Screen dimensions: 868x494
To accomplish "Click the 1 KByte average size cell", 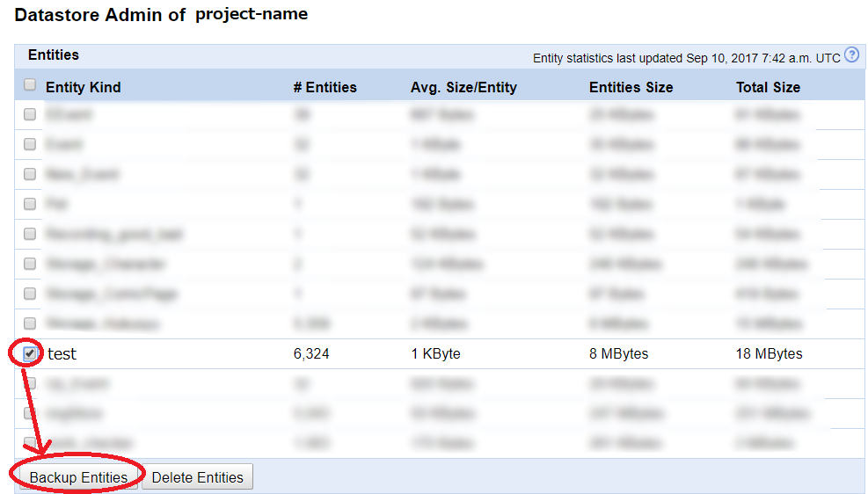I will (x=435, y=354).
